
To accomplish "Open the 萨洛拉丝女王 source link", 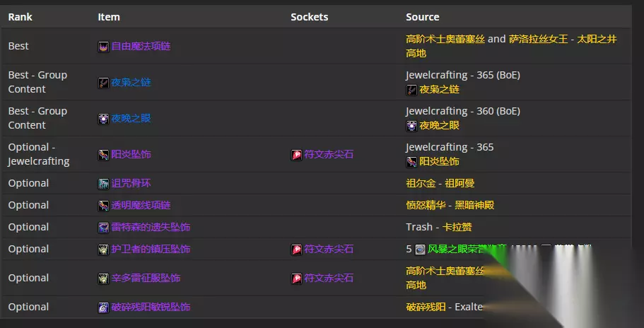I will (539, 39).
